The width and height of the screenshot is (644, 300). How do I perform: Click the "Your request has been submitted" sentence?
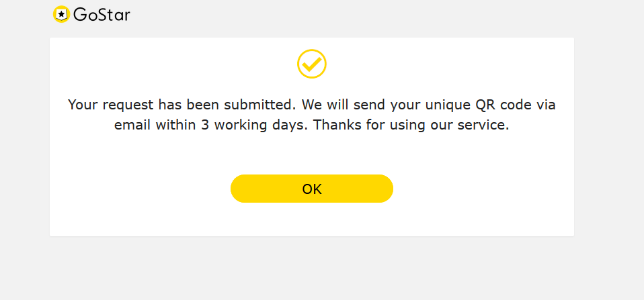[x=182, y=105]
